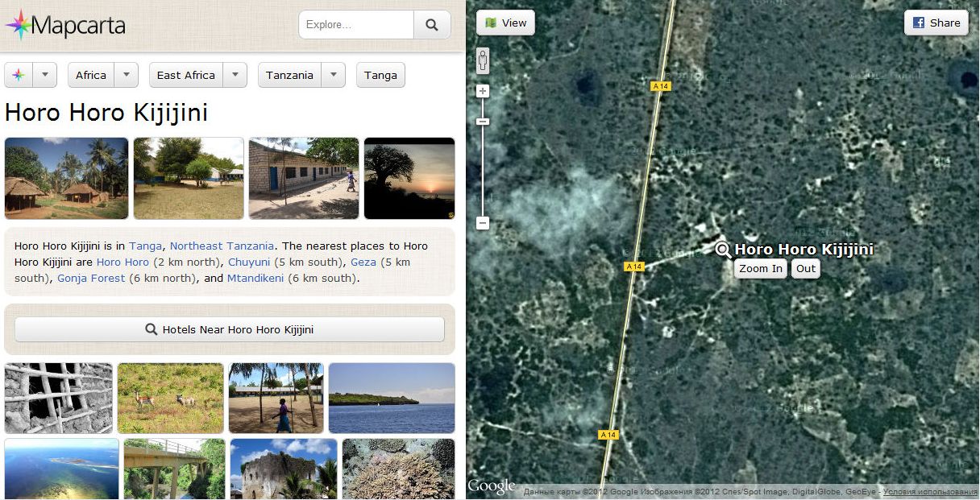
Task: Open the aerial sandbank ocean thumbnail
Action: click(x=62, y=469)
